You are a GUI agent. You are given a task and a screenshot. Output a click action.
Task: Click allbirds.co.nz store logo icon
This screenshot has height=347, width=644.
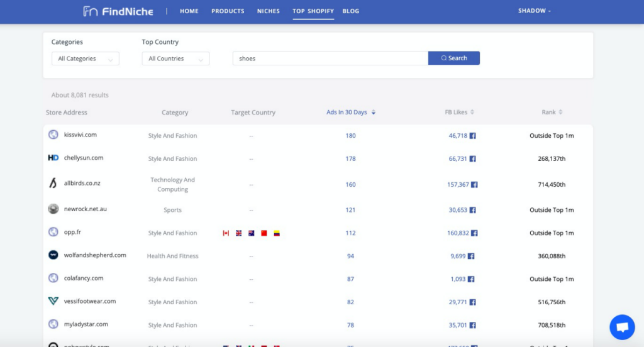click(53, 183)
